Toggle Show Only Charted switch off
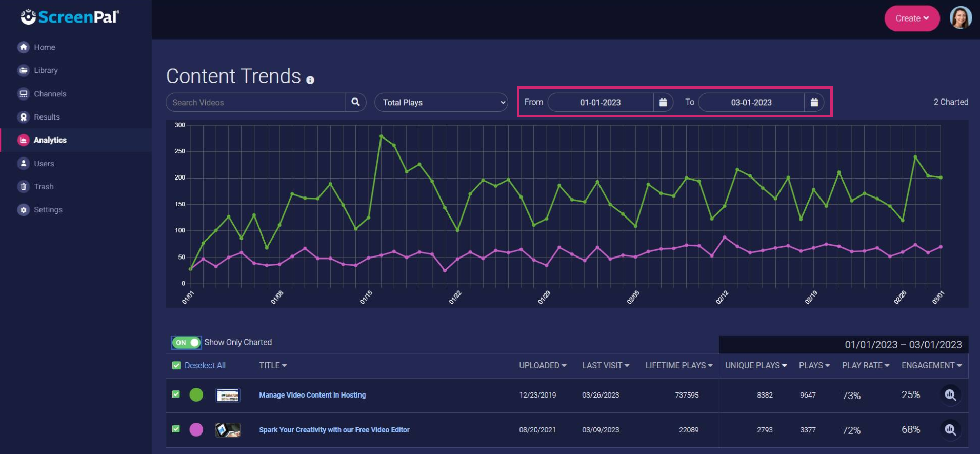Viewport: 980px width, 454px height. 186,342
